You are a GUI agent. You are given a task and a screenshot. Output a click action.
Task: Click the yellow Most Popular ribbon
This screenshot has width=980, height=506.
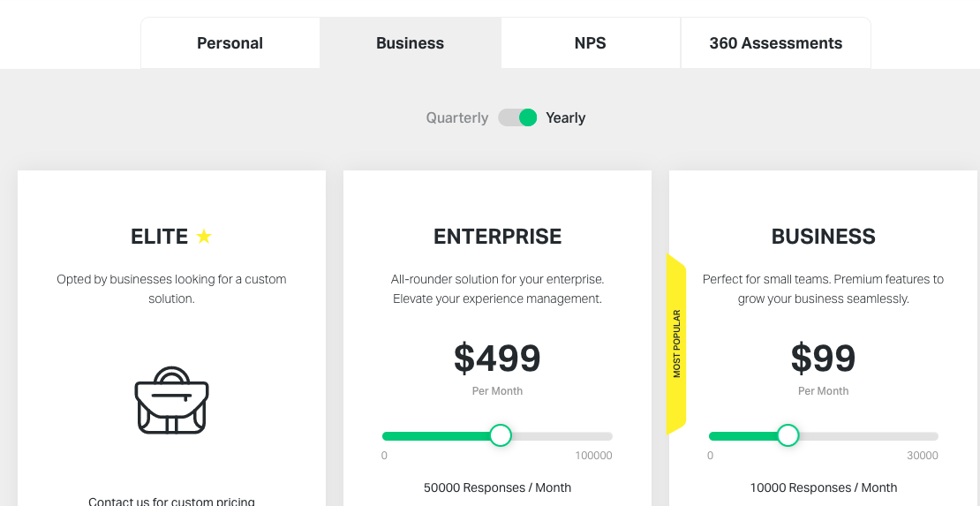coord(676,344)
